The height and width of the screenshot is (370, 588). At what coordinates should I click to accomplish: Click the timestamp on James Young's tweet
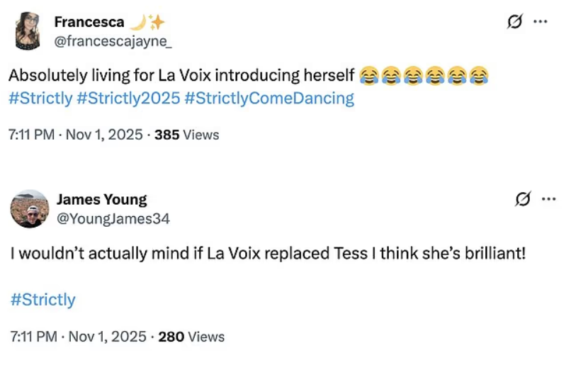pyautogui.click(x=78, y=337)
